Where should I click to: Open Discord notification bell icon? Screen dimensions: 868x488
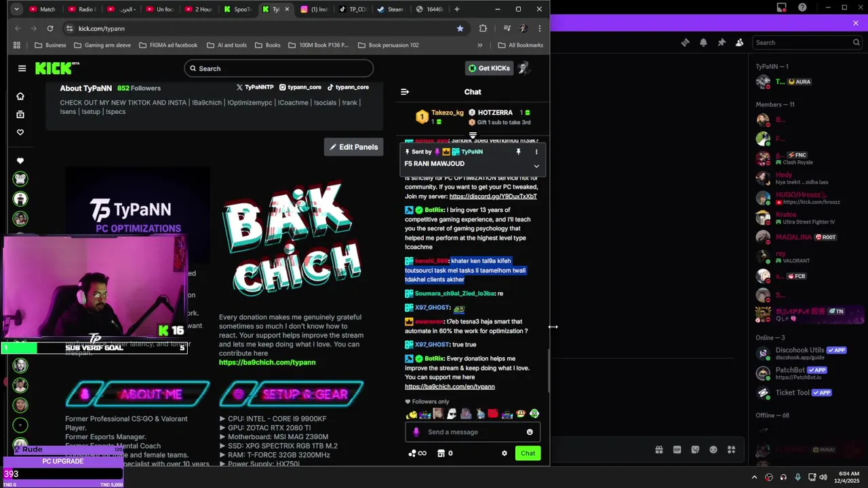point(703,43)
